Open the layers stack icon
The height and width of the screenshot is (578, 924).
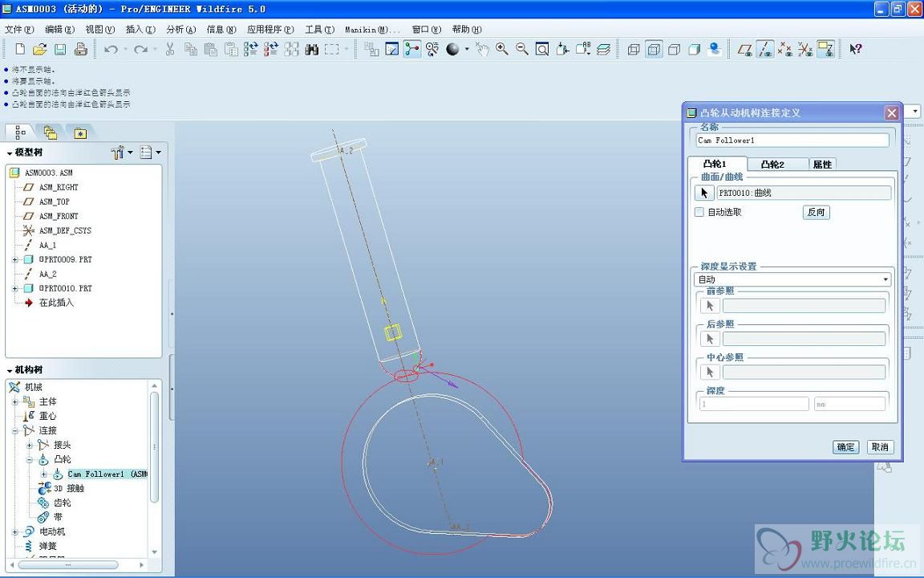(x=603, y=50)
